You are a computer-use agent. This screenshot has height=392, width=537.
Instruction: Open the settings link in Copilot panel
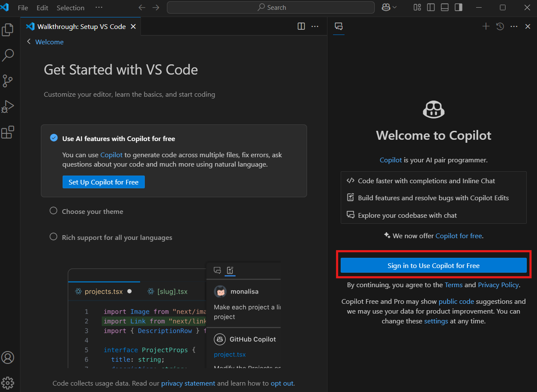[436, 321]
